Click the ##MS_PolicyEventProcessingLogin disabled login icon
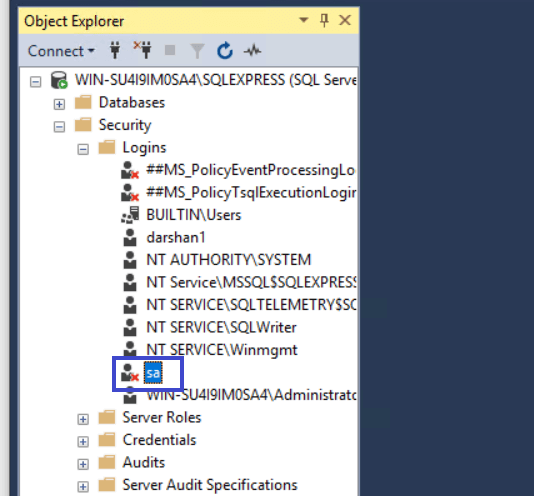 pos(130,170)
